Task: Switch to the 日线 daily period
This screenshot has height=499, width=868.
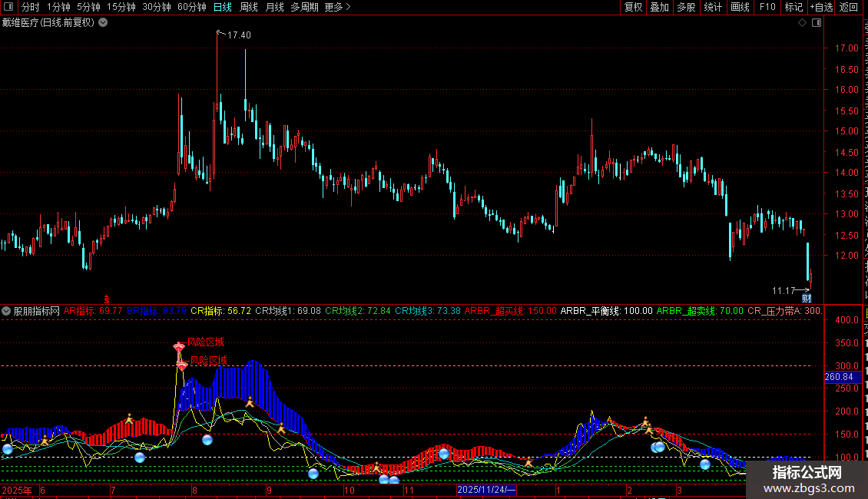Action: pyautogui.click(x=223, y=7)
